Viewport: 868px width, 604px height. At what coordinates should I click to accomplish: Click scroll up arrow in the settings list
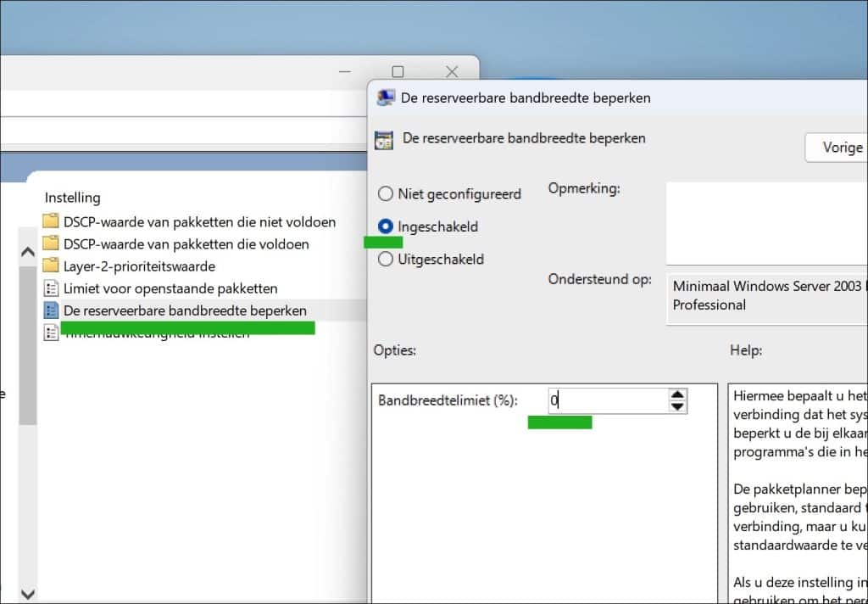28,252
